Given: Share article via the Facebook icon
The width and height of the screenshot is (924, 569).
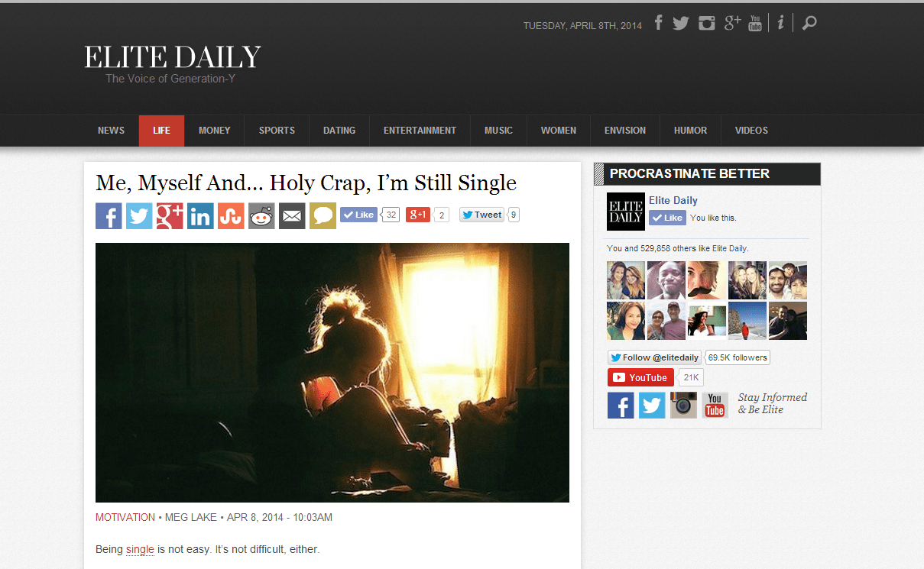Looking at the screenshot, I should (x=109, y=215).
